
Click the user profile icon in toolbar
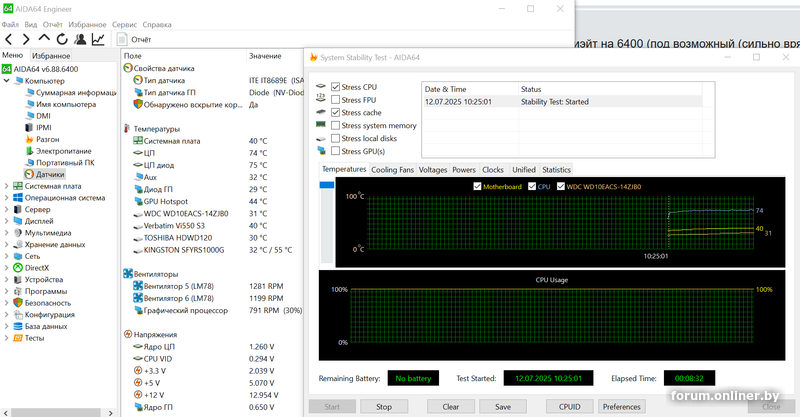pyautogui.click(x=80, y=40)
